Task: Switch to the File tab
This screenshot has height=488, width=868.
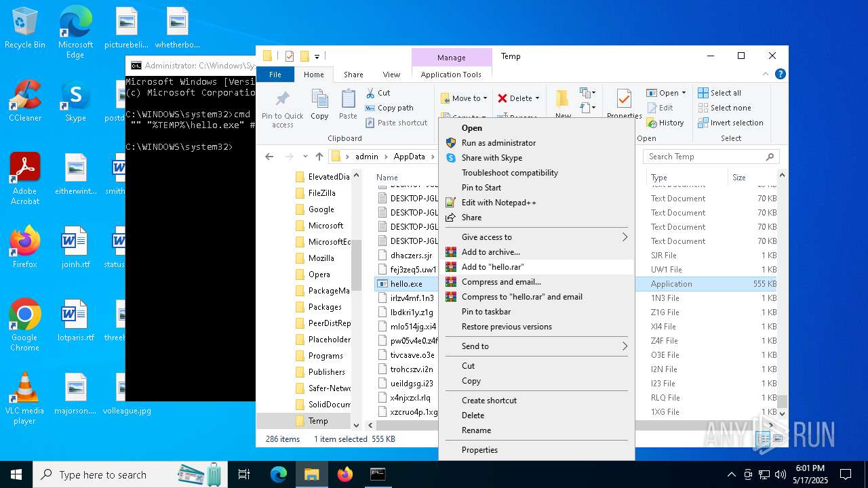Action: 275,75
